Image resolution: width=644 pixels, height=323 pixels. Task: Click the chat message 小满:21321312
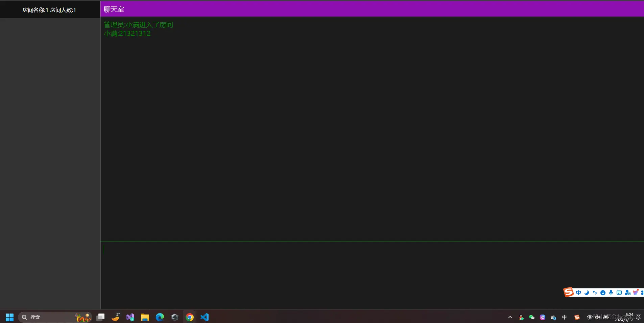[127, 33]
